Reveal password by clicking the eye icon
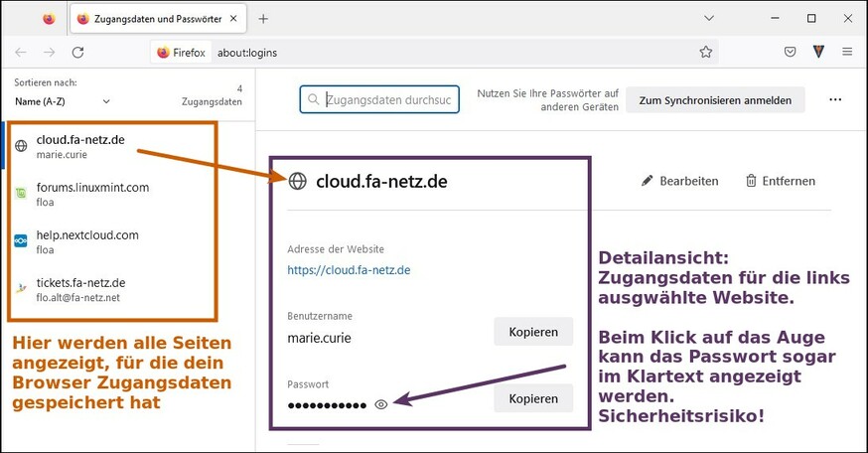Screen dimensions: 868x453 click(380, 404)
